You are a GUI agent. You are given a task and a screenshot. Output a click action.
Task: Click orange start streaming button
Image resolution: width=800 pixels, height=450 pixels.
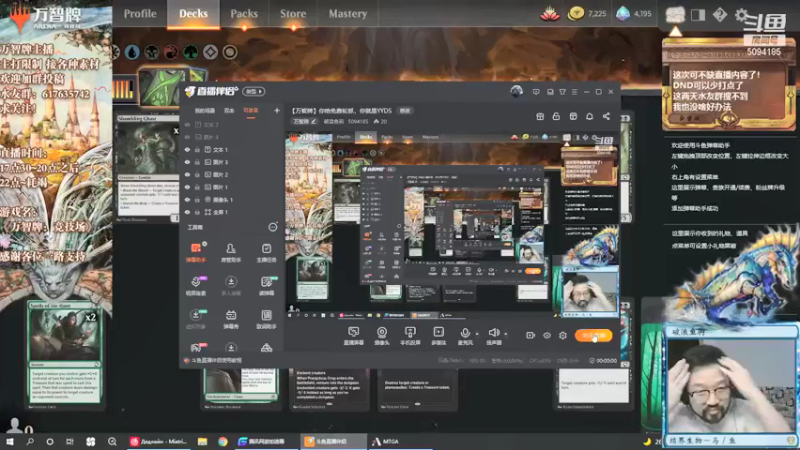(593, 335)
